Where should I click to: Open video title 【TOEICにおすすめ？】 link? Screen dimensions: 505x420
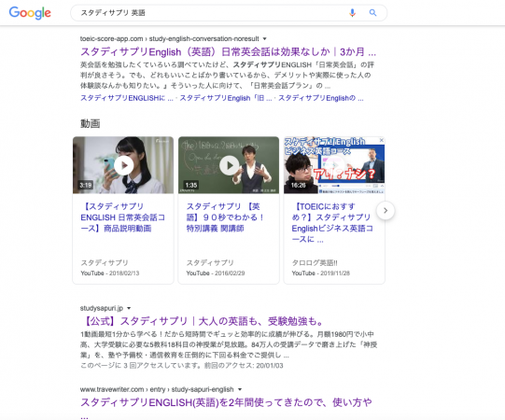click(x=332, y=223)
